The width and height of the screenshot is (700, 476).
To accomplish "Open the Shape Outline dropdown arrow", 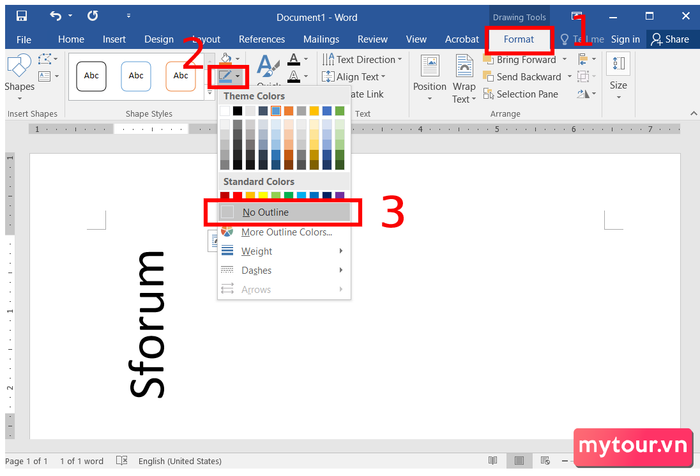I will point(238,76).
